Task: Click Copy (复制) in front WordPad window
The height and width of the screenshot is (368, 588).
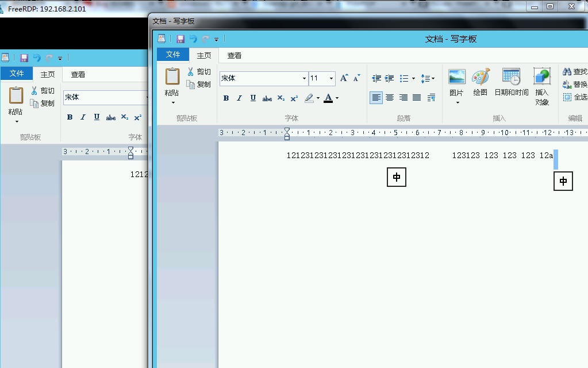Action: click(x=199, y=85)
